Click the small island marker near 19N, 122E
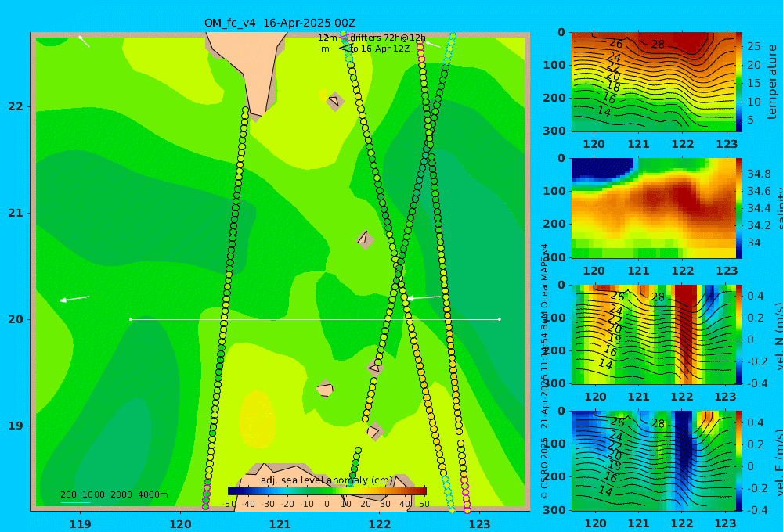This screenshot has height=532, width=783. point(374,431)
